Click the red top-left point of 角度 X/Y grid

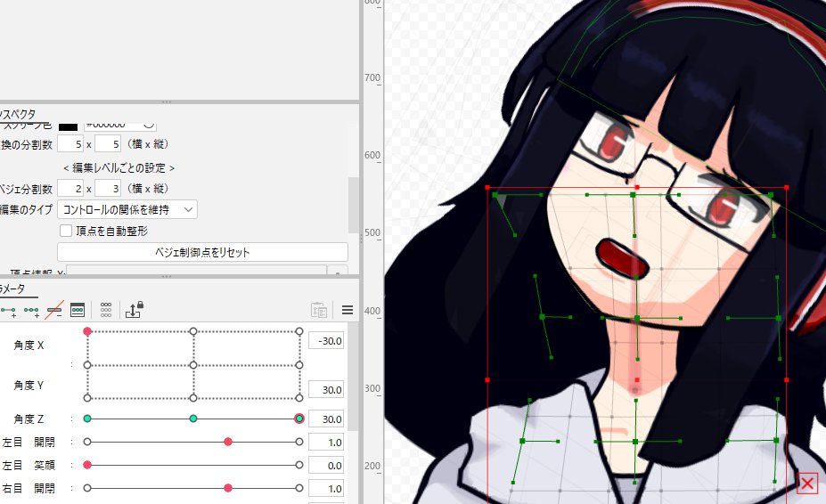pyautogui.click(x=87, y=331)
